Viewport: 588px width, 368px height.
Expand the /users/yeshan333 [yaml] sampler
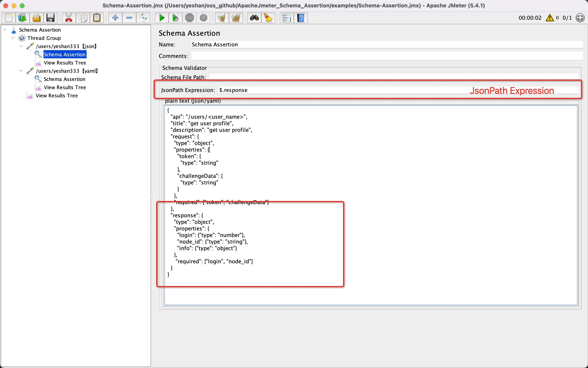click(22, 71)
